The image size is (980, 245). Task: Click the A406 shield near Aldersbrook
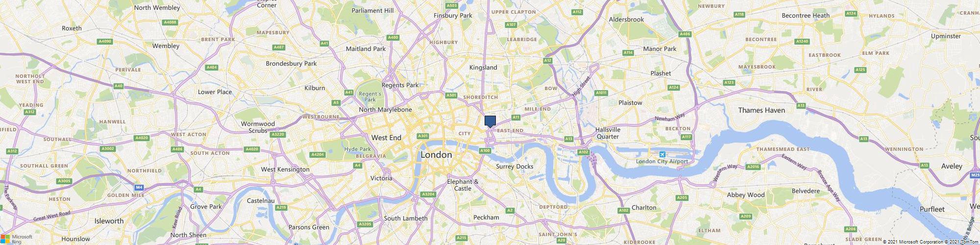(x=685, y=34)
